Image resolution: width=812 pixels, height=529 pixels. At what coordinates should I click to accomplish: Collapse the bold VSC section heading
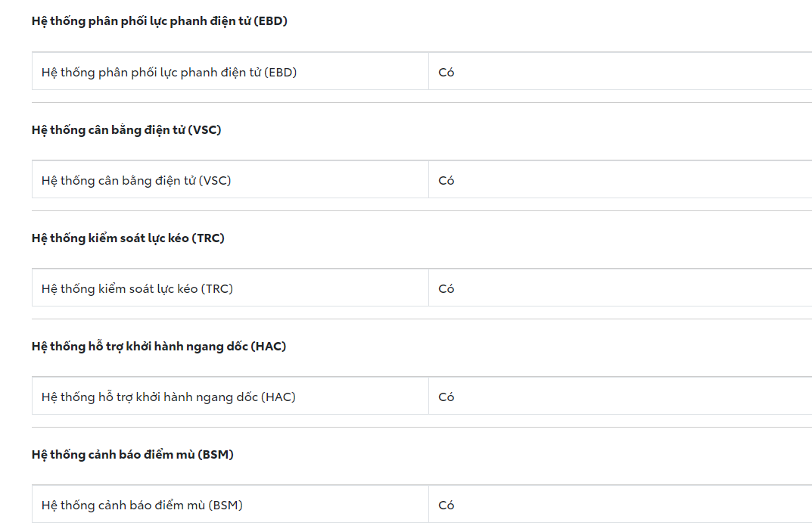coord(126,129)
